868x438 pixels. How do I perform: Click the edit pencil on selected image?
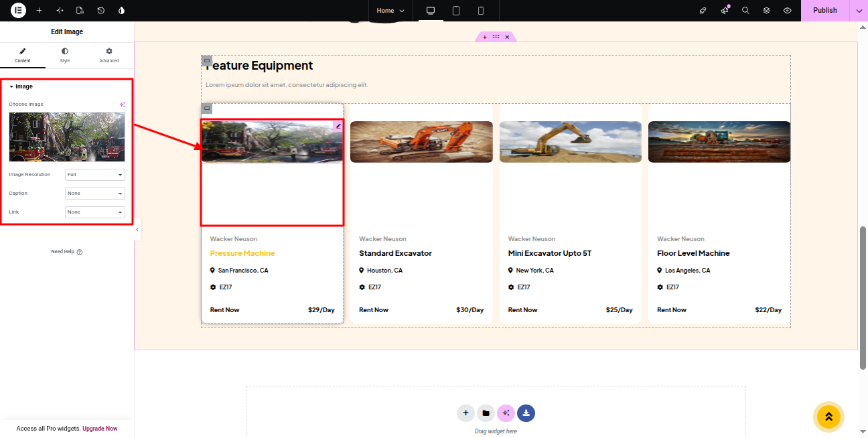point(338,126)
